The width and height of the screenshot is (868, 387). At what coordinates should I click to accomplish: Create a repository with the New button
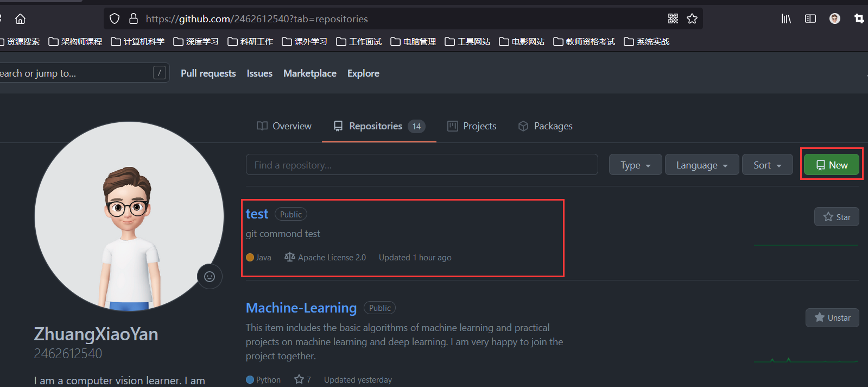tap(832, 165)
